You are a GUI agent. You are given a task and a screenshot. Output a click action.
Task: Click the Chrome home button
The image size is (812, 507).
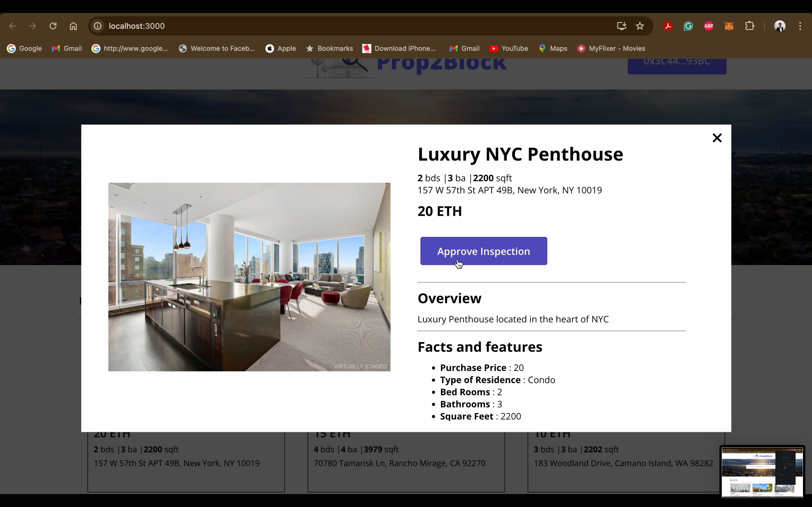pos(73,26)
